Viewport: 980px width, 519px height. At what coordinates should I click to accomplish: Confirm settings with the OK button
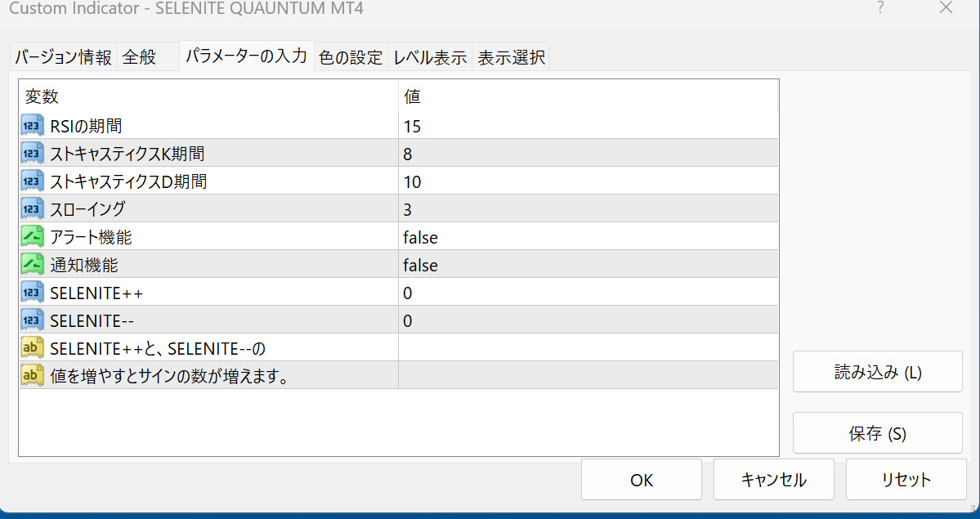click(642, 480)
